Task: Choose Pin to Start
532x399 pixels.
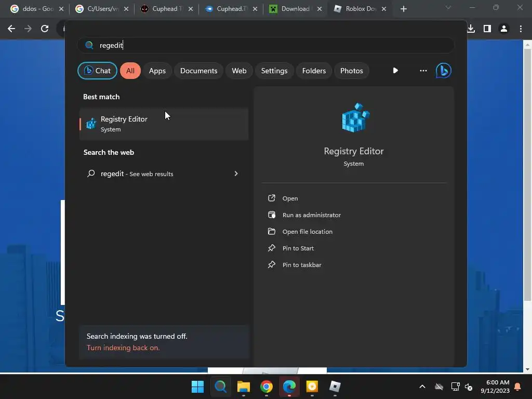Action: point(298,248)
